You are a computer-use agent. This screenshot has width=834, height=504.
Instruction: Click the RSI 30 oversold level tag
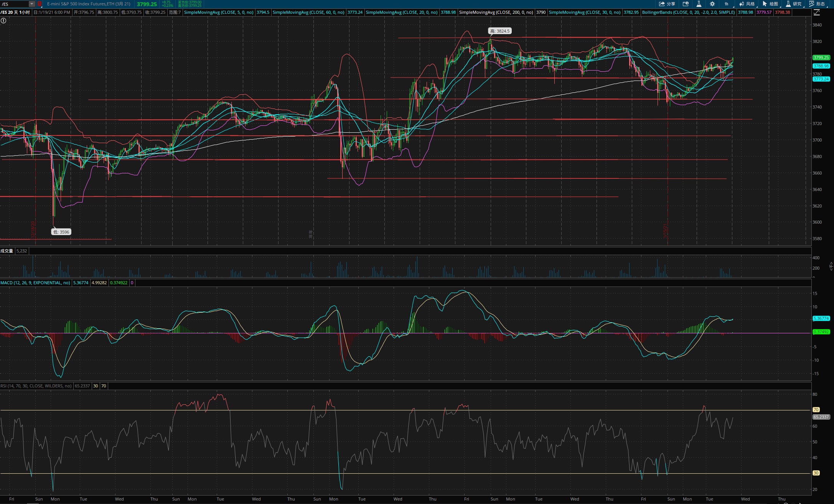click(x=816, y=473)
